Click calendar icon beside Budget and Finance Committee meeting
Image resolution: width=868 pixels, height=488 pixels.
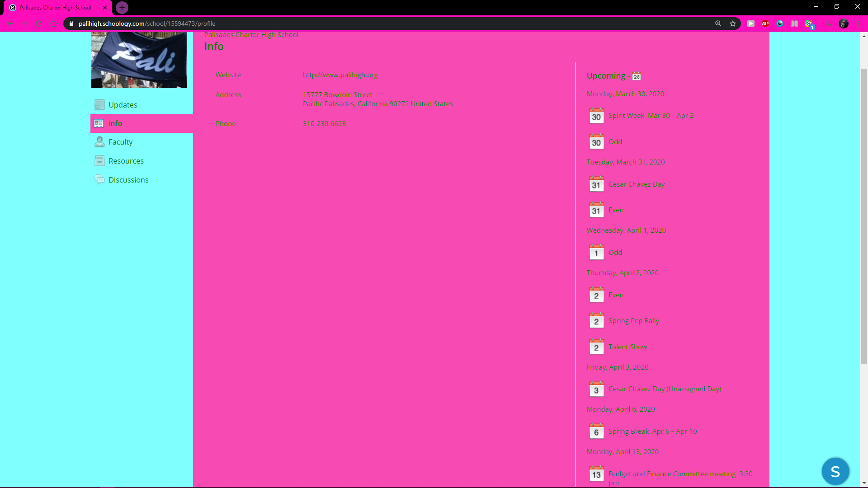click(597, 474)
